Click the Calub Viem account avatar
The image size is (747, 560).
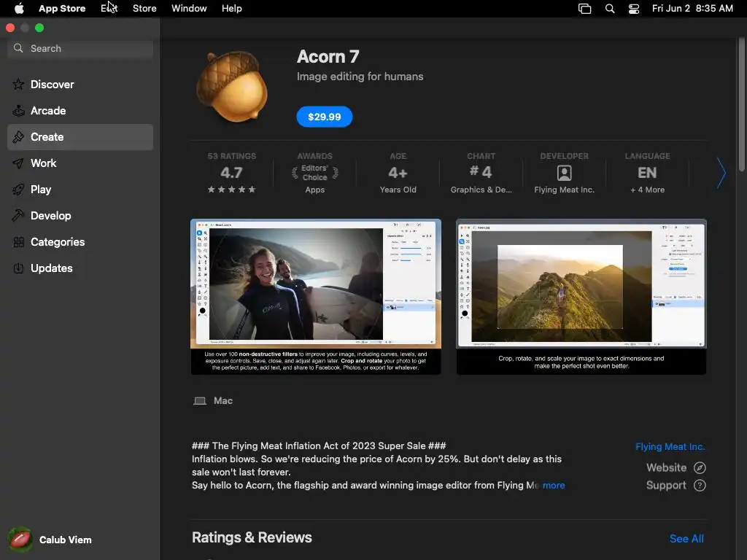pyautogui.click(x=20, y=540)
